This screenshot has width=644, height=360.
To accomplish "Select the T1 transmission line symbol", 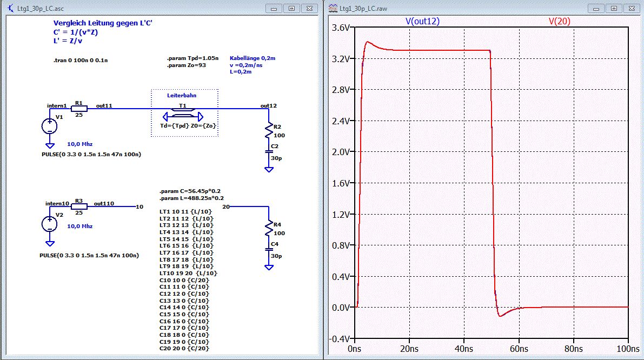I will click(183, 113).
